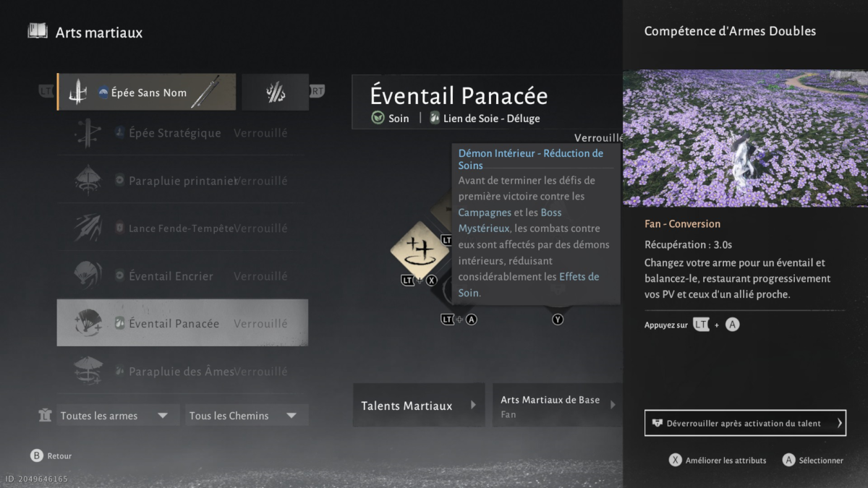
Task: Open the Toutes les armes dropdown
Action: pyautogui.click(x=118, y=415)
